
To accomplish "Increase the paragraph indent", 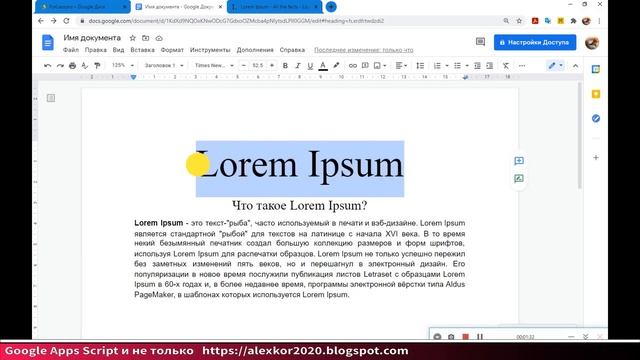I will (x=490, y=66).
